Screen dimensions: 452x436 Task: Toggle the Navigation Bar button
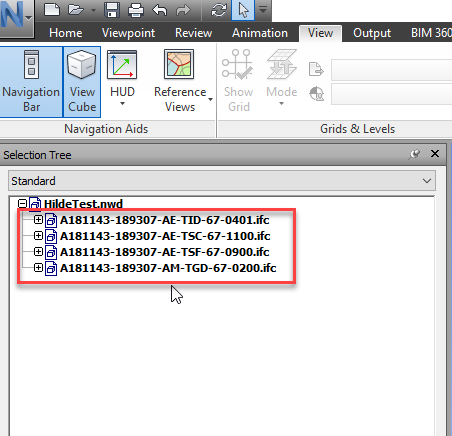(31, 82)
